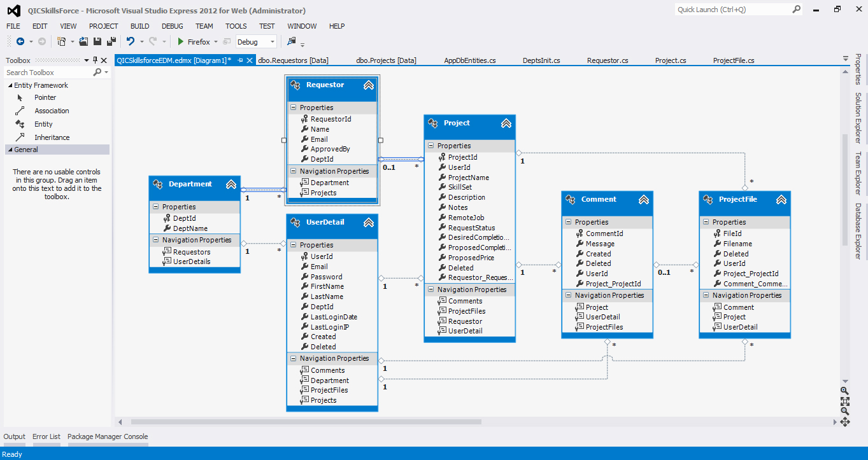Screen dimensions: 868x460
Task: Collapse Navigation Properties of Requestor entity
Action: (294, 171)
